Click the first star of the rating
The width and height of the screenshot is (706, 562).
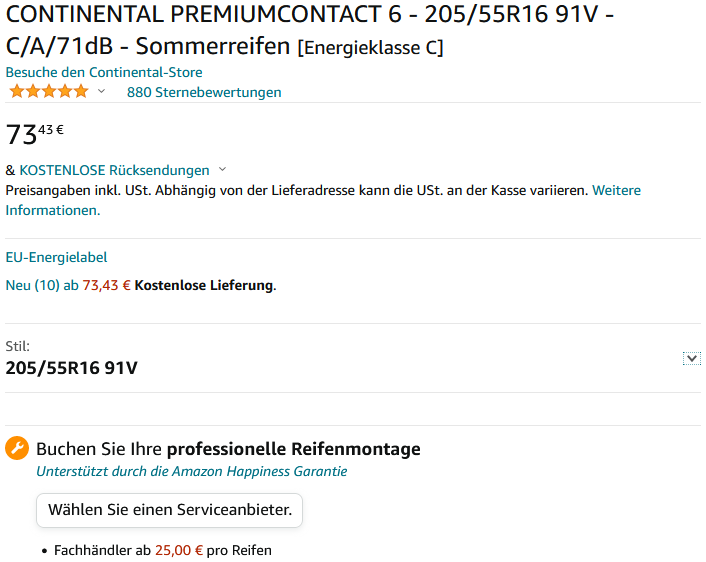16,92
